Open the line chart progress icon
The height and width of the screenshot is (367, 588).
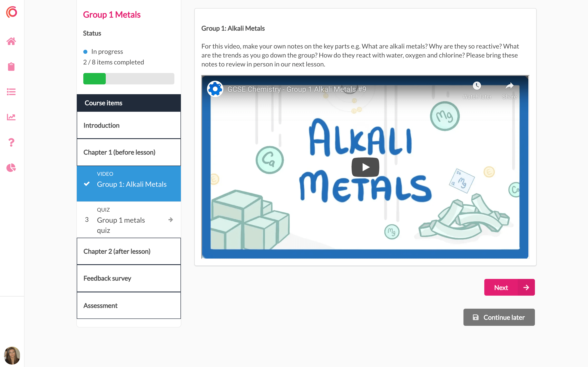(11, 117)
